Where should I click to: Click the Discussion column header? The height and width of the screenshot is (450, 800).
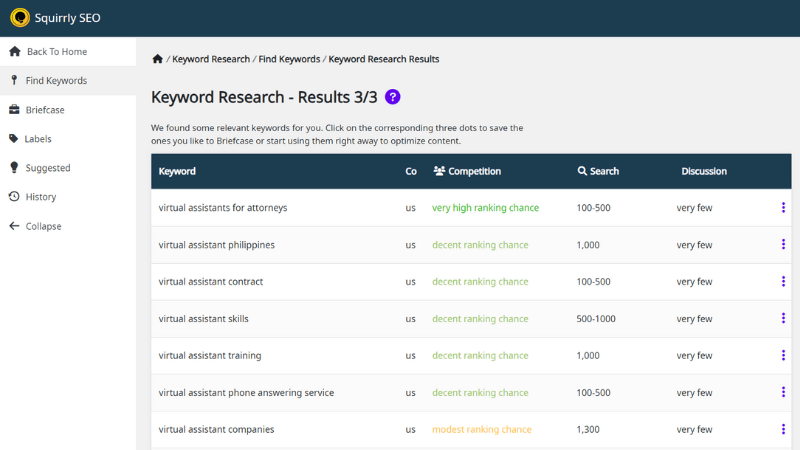[x=704, y=171]
